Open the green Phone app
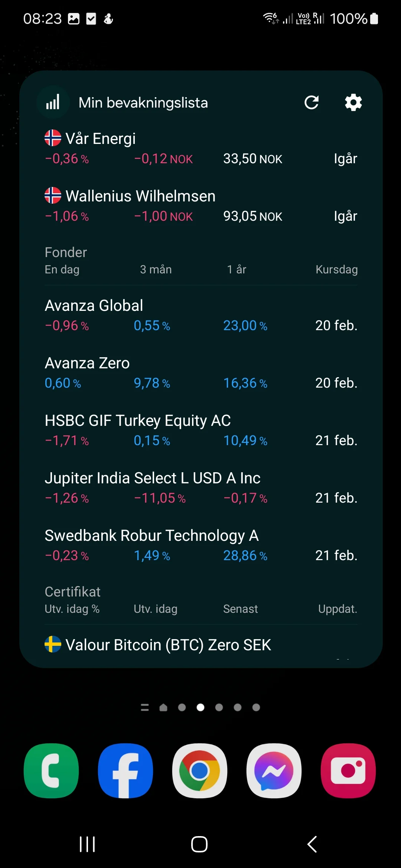Viewport: 401px width, 868px height. [51, 770]
